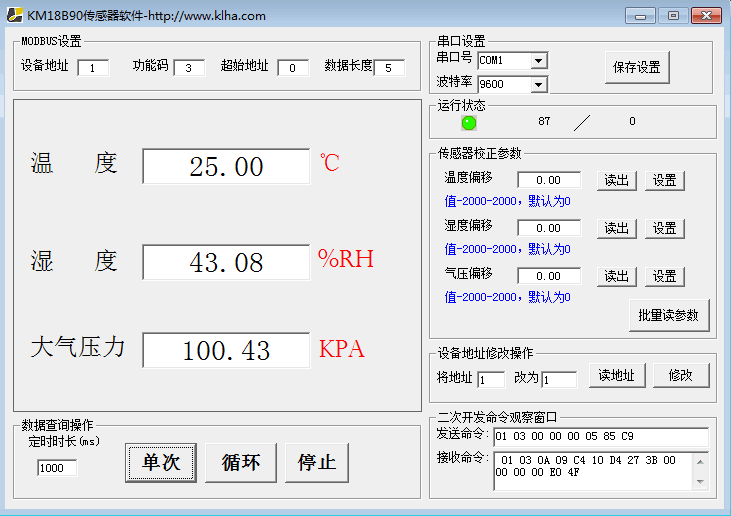Image resolution: width=731 pixels, height=516 pixels.
Task: Click the 读地址 button
Action: [x=617, y=375]
